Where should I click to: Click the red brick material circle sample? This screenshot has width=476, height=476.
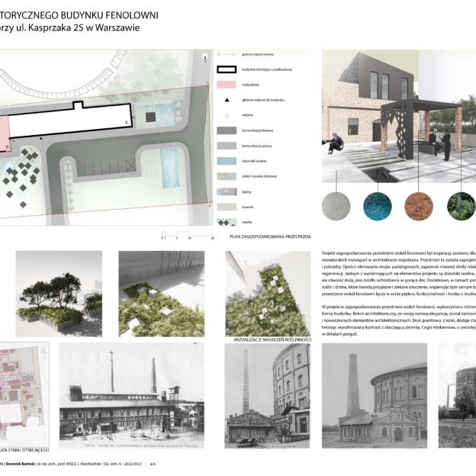[x=419, y=206]
